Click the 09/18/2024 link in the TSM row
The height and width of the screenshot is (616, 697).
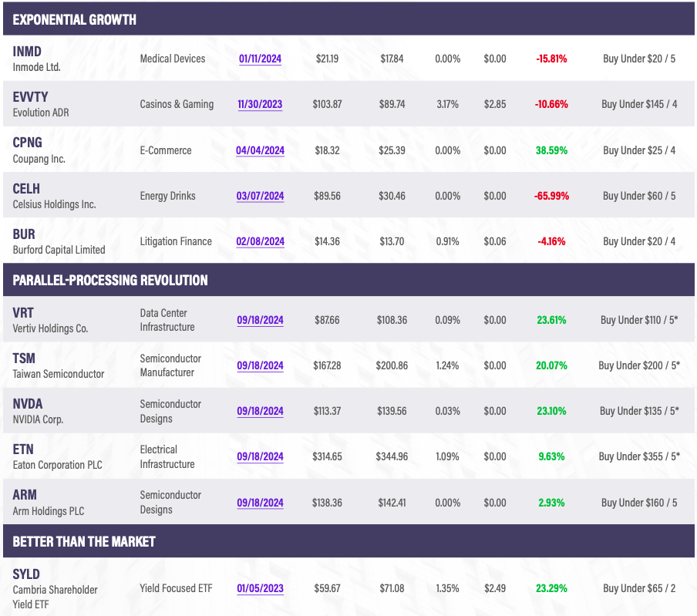260,365
